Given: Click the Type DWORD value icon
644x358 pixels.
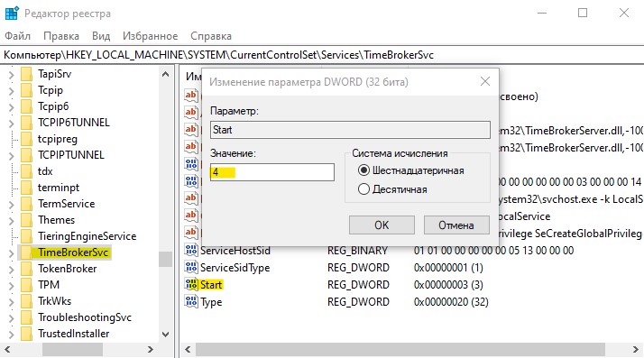Looking at the screenshot, I should [191, 301].
